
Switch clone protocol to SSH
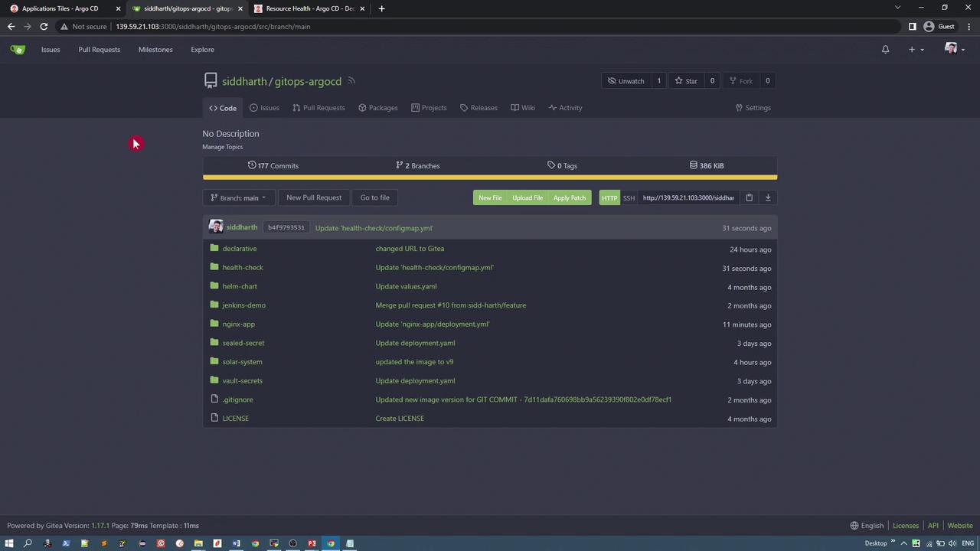[x=629, y=198]
